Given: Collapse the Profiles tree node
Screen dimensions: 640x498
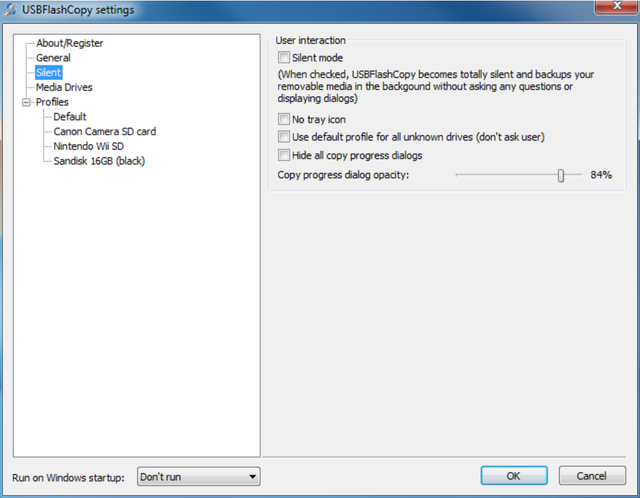Looking at the screenshot, I should (x=26, y=102).
